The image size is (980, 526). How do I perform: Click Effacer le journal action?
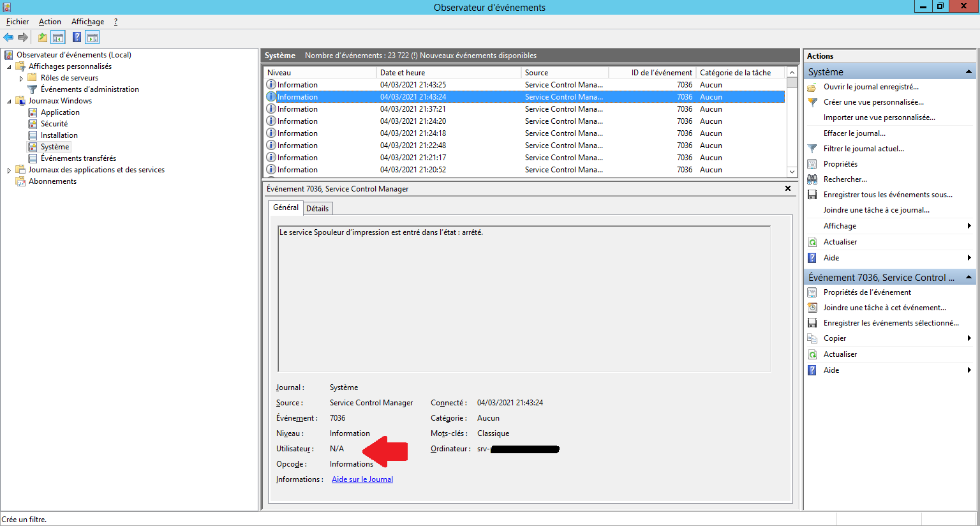click(x=854, y=133)
